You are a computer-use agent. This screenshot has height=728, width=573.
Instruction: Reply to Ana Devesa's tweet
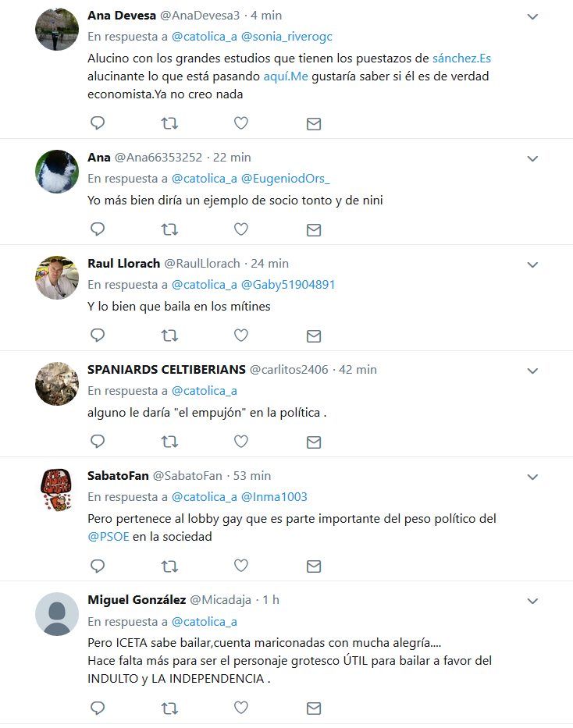click(x=98, y=123)
